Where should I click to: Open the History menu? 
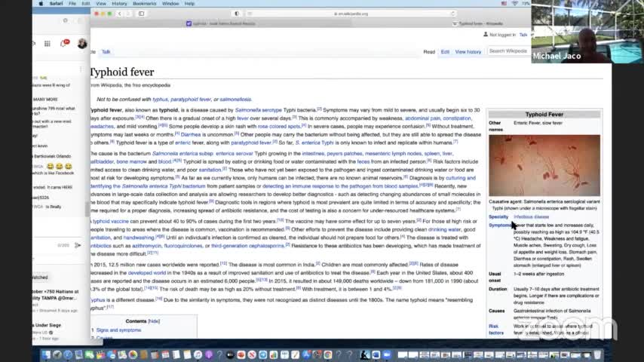pos(119,4)
